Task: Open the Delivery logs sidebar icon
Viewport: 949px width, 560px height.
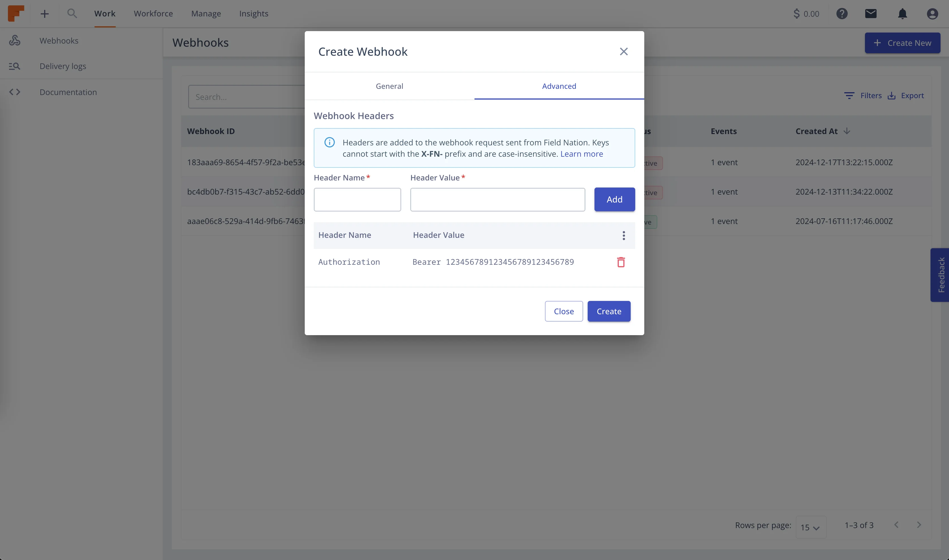Action: point(14,66)
